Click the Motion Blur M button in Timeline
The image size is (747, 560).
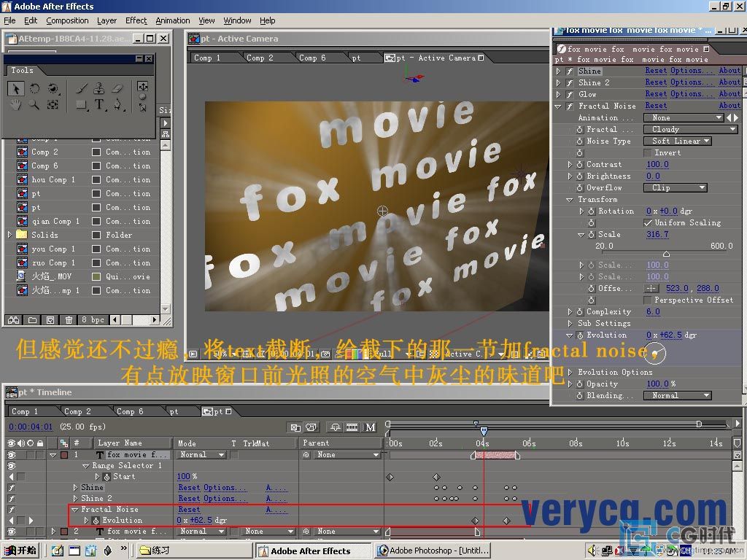370,427
